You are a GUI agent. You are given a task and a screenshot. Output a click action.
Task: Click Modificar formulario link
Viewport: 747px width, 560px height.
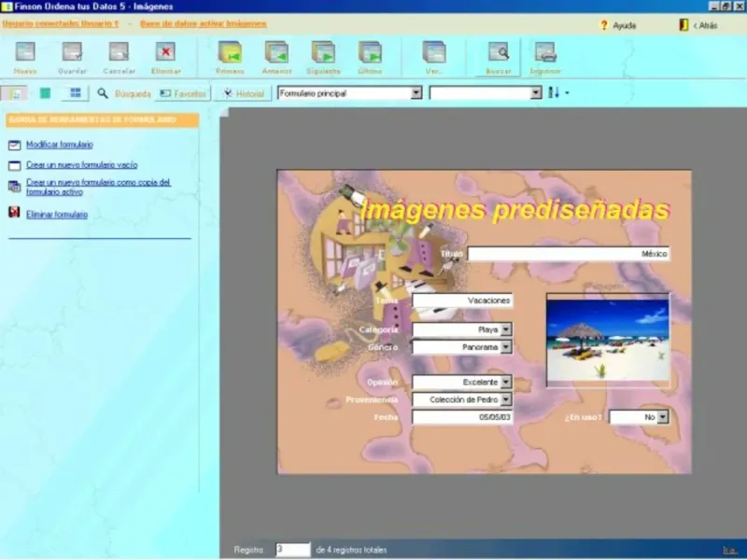point(60,145)
